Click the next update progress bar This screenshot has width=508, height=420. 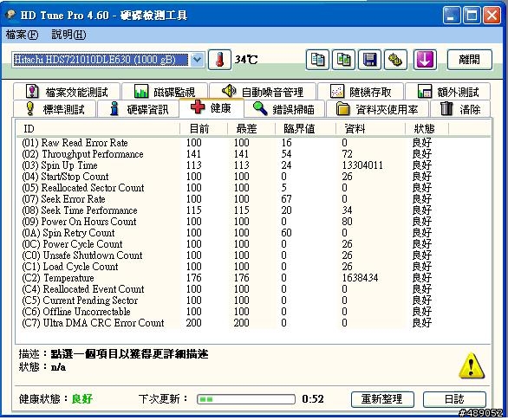246,399
